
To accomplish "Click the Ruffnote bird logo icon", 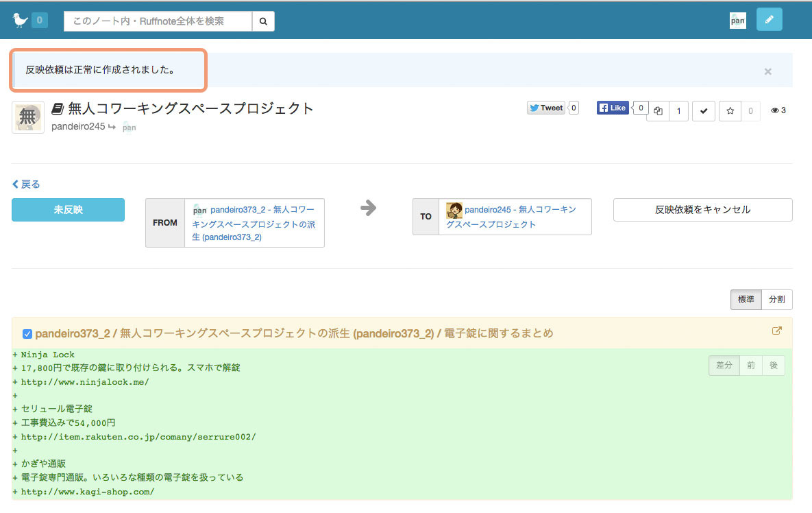I will (x=21, y=21).
